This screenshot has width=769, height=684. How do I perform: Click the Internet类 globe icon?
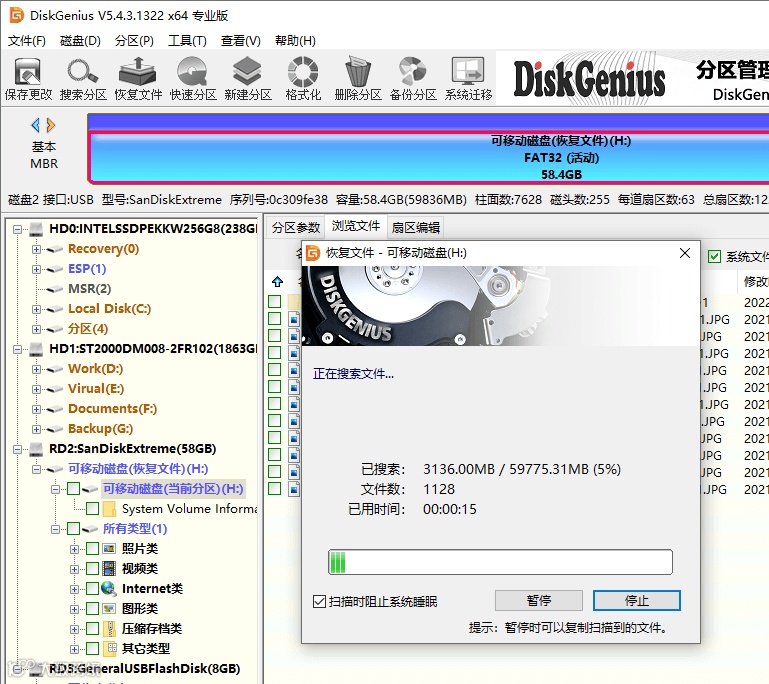tap(108, 588)
